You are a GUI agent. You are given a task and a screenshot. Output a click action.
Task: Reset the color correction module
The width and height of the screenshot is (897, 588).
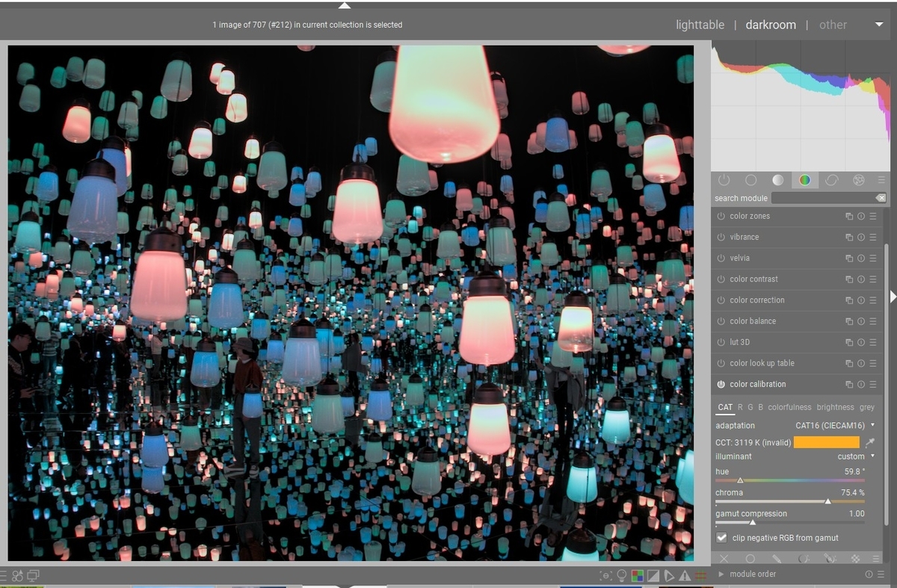pyautogui.click(x=861, y=300)
